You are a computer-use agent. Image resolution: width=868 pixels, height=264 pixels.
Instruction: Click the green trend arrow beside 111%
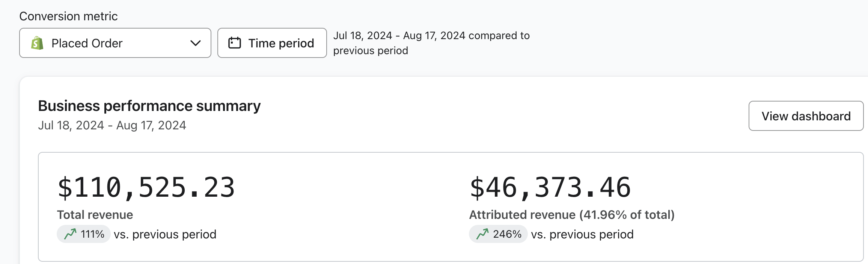(x=70, y=234)
